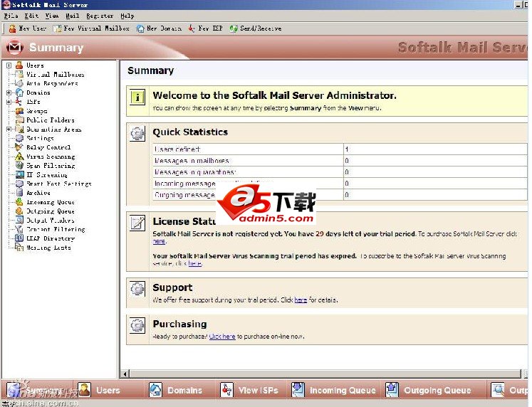Select the ISPs tree icon

click(19, 102)
